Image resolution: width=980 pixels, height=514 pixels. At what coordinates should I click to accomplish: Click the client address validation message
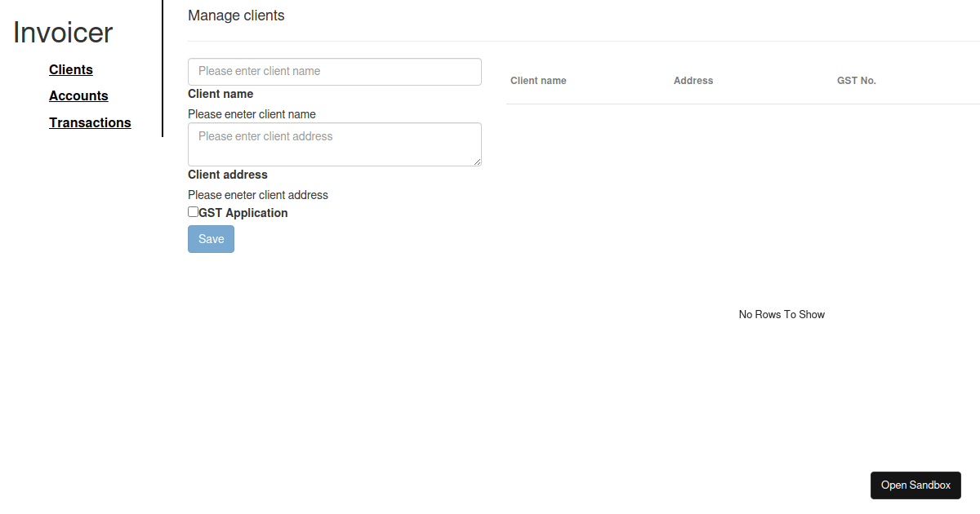click(258, 194)
